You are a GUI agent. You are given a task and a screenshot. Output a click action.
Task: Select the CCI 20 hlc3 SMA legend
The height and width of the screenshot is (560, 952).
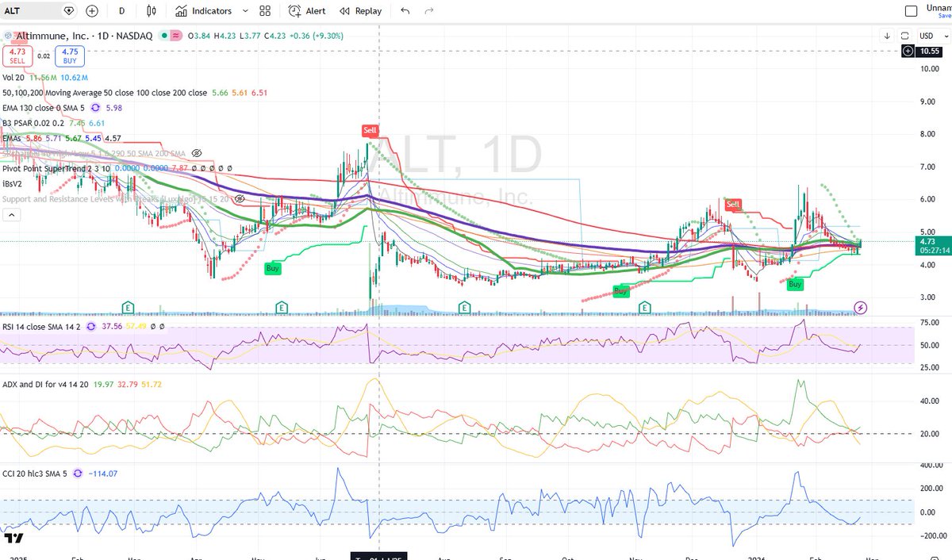pos(36,474)
